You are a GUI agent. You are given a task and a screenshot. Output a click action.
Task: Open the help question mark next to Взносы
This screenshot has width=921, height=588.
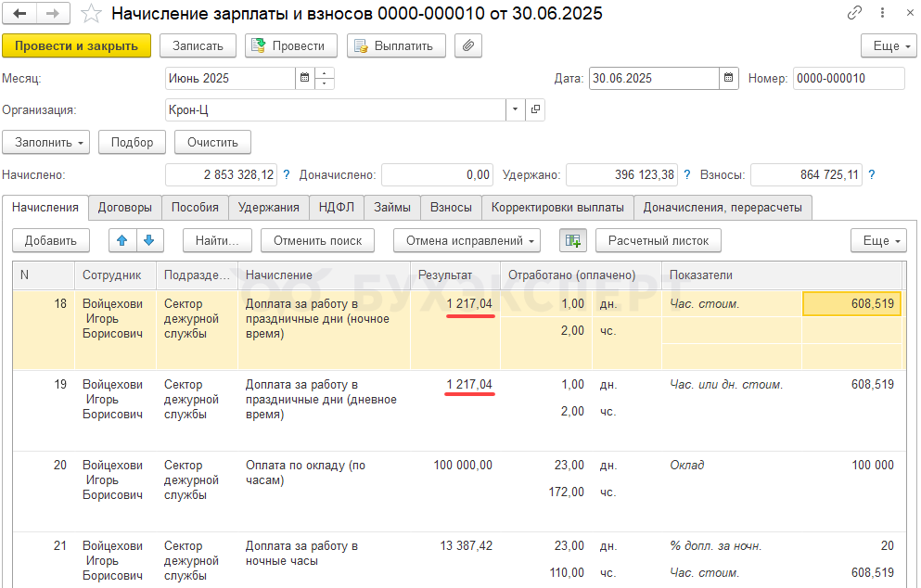(872, 174)
